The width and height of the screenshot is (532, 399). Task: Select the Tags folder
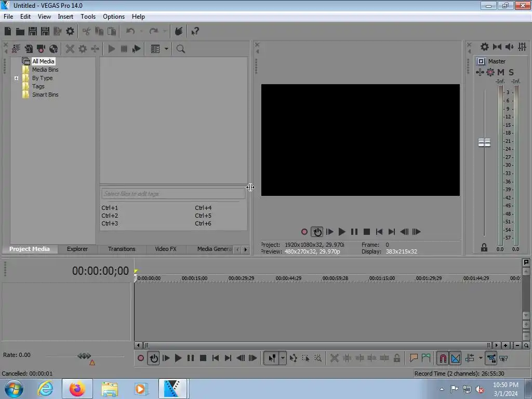point(38,86)
